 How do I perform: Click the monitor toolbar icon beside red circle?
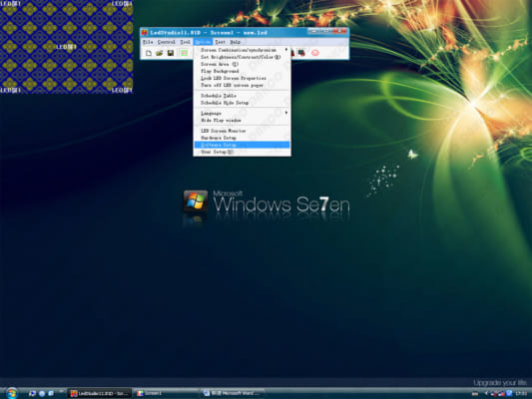point(301,53)
